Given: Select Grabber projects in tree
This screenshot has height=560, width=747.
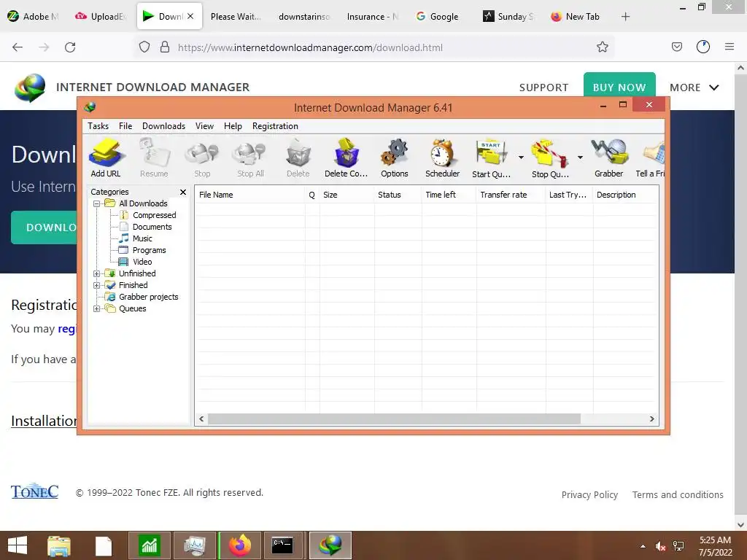Looking at the screenshot, I should pyautogui.click(x=142, y=297).
